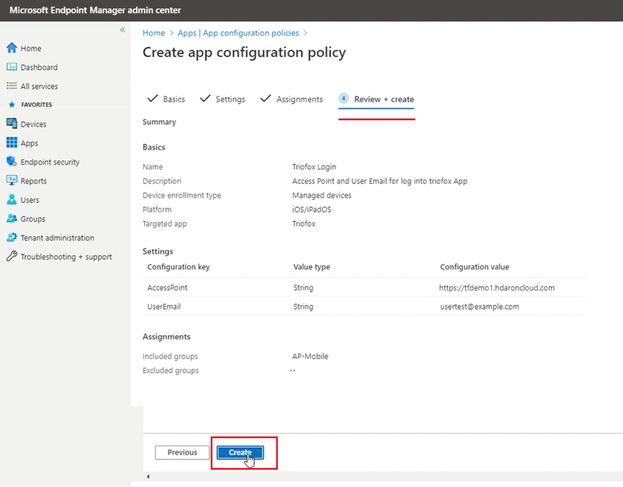The height and width of the screenshot is (487, 623).
Task: Open the Users person icon
Action: pos(12,199)
